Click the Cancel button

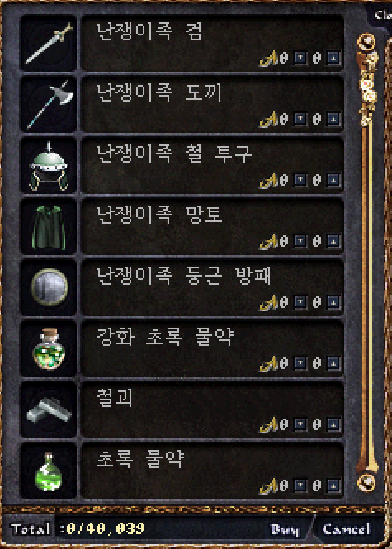[346, 528]
